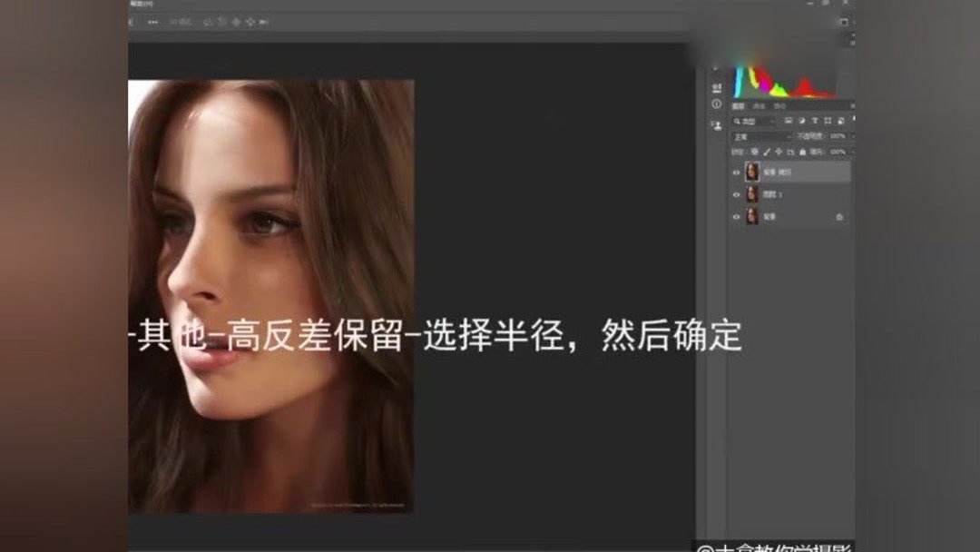
Task: Hide the 背景 拷贝 layer
Action: [x=736, y=171]
